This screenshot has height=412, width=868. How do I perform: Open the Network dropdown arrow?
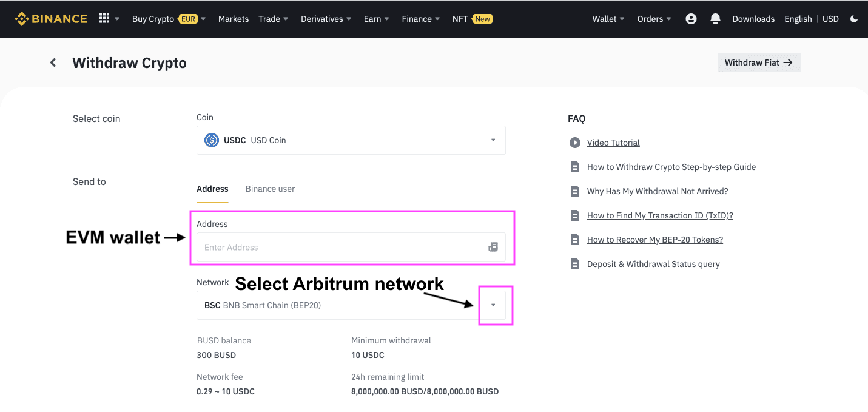pyautogui.click(x=493, y=305)
